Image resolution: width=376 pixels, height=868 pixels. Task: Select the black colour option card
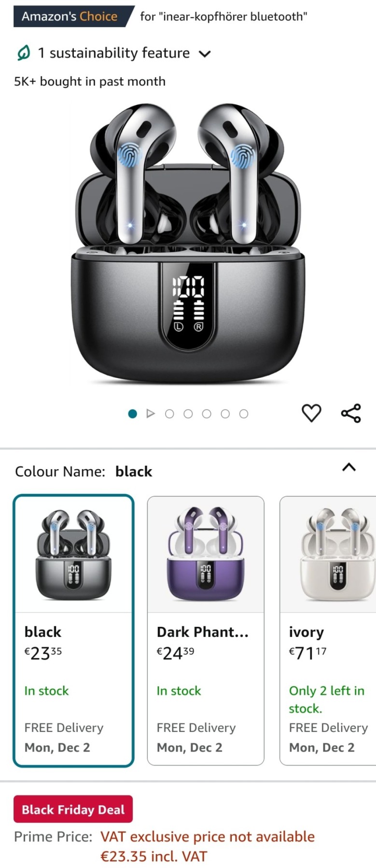click(73, 630)
